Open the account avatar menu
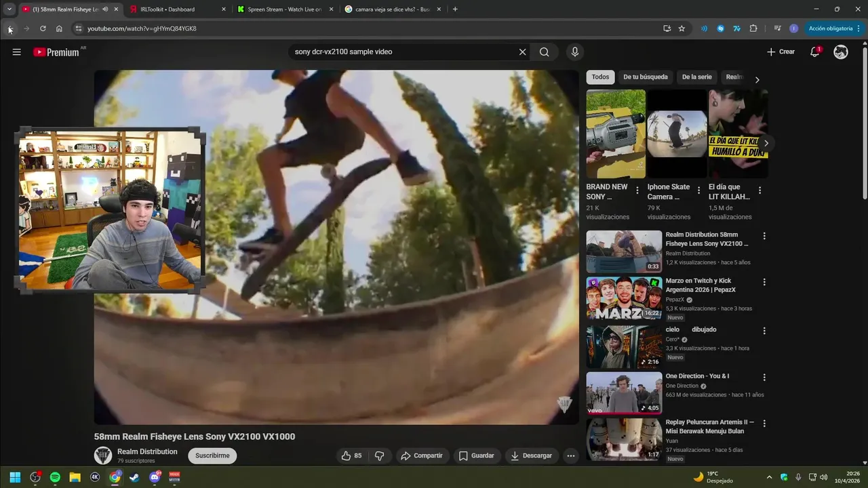Image resolution: width=868 pixels, height=488 pixels. tap(841, 52)
